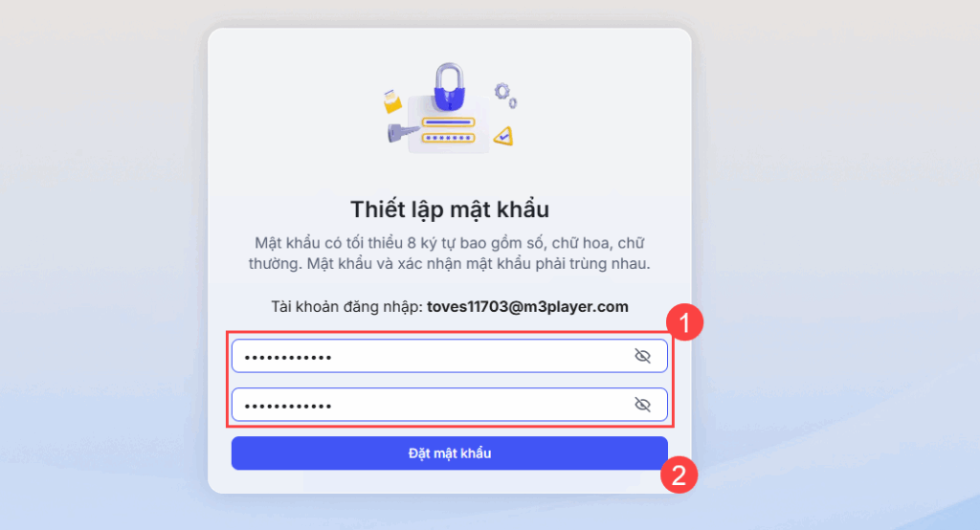Click the larger gear icon beside the padlock
Image resolution: width=980 pixels, height=530 pixels.
pos(501,92)
